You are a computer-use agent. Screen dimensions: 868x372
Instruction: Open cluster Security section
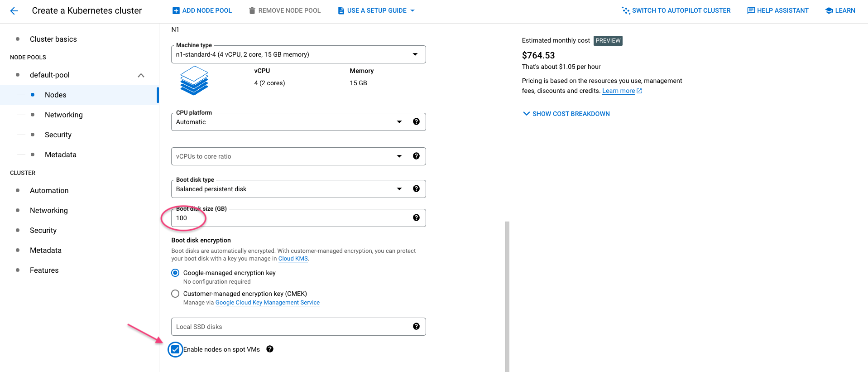[x=43, y=230]
